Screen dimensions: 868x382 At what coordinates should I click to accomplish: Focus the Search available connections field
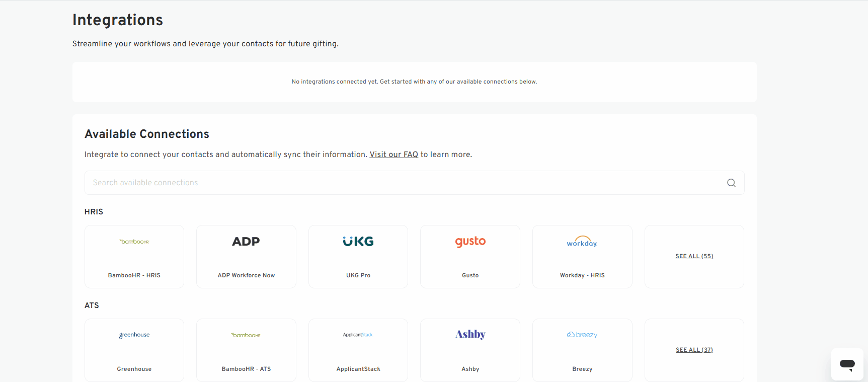[415, 183]
